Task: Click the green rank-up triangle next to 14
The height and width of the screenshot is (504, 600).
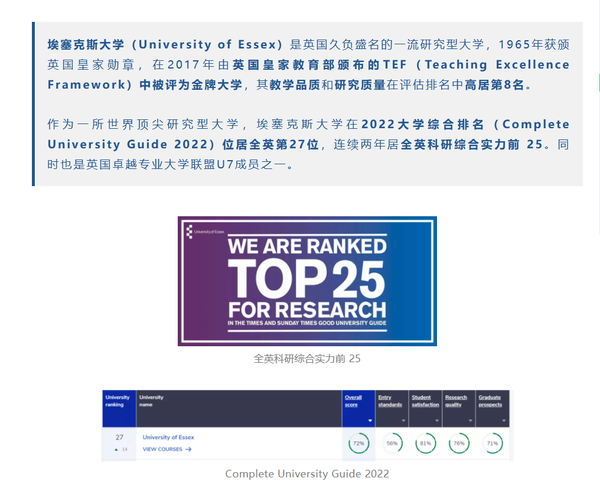Action: tap(116, 450)
